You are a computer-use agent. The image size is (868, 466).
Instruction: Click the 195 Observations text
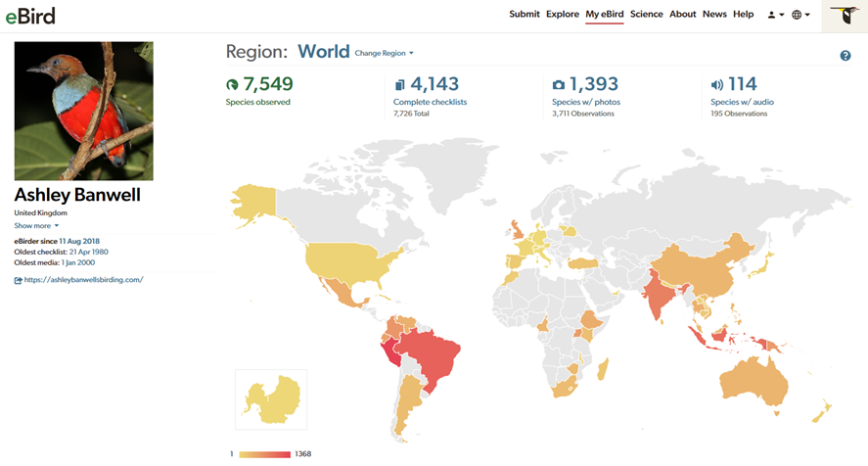(739, 114)
